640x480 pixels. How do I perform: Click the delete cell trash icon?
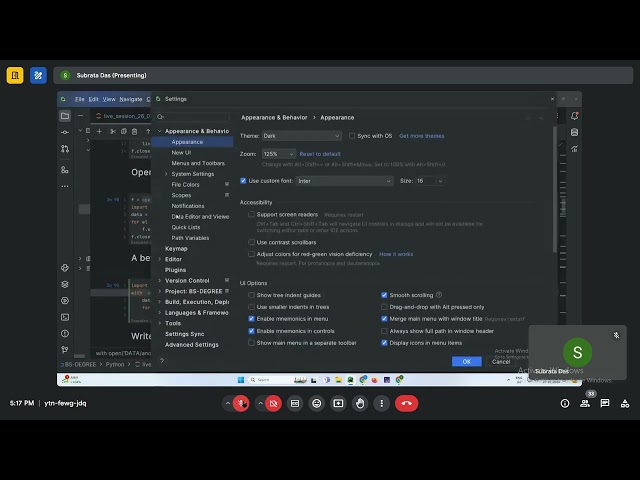134,131
